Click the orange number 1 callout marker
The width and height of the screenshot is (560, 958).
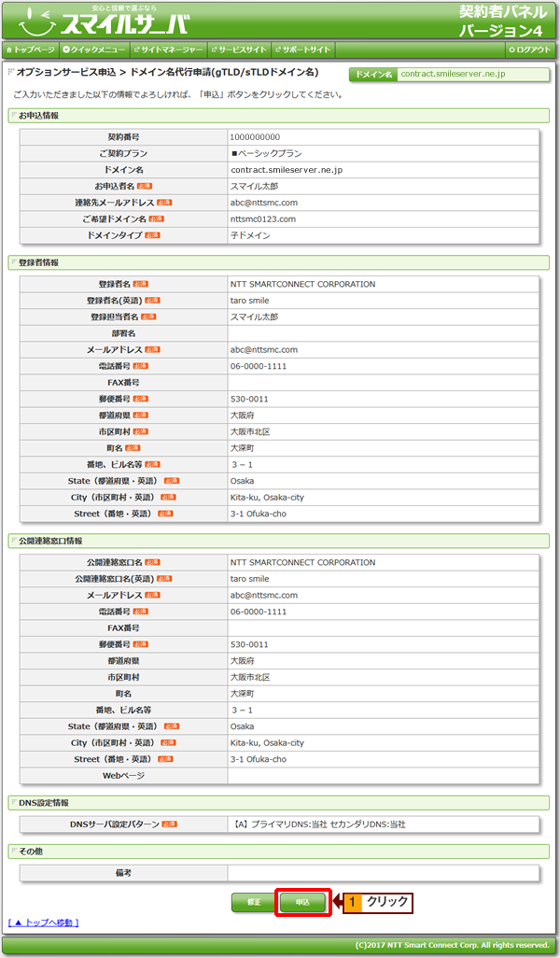point(354,903)
